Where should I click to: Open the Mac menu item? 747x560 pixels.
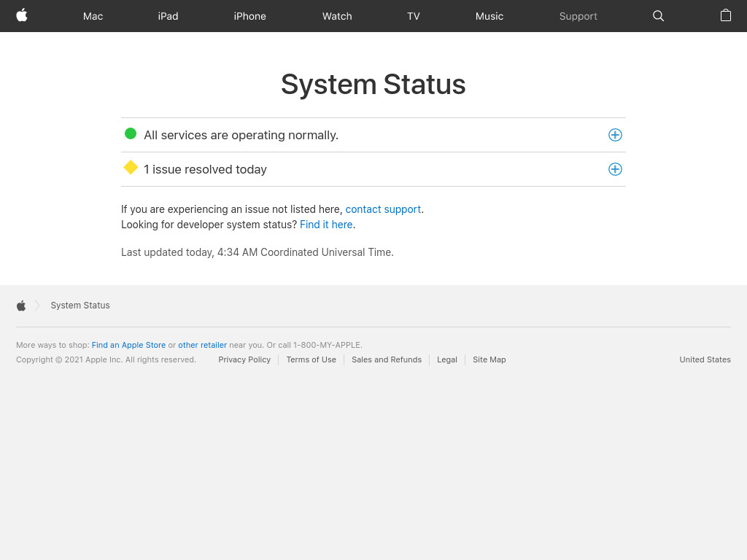93,16
